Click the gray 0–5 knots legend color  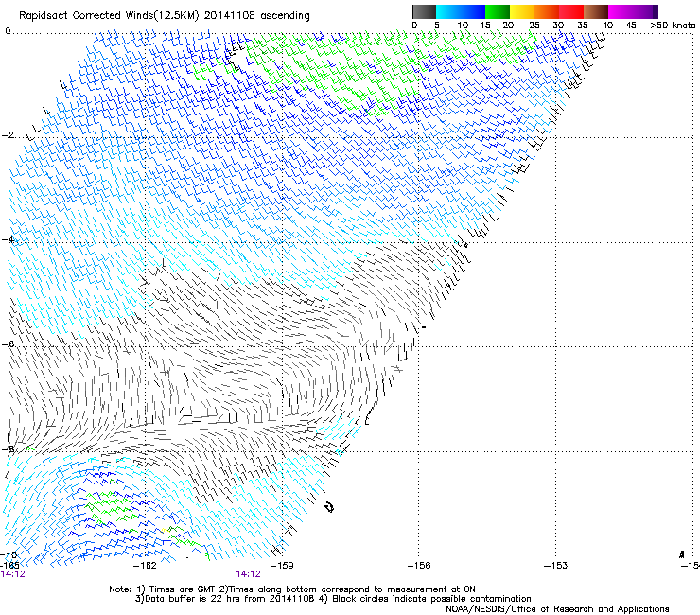[x=424, y=11]
